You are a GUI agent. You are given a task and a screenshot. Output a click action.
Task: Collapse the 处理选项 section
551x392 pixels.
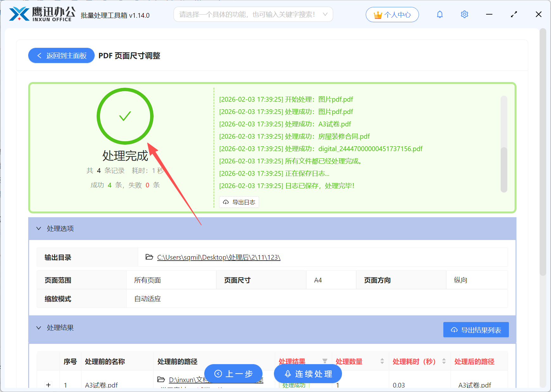(39, 228)
